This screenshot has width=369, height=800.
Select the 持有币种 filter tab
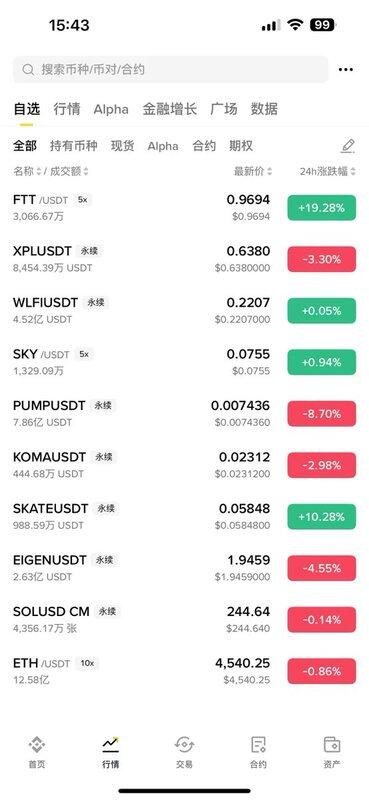(x=73, y=146)
